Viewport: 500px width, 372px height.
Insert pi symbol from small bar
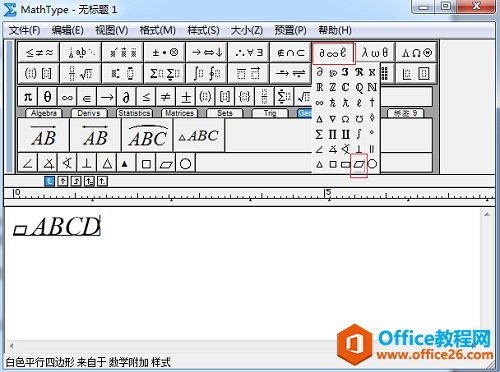(28, 97)
